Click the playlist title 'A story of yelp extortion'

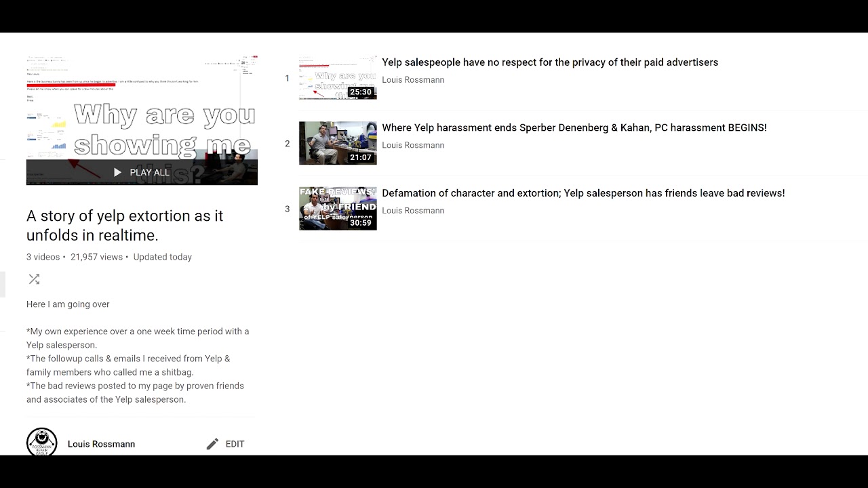(x=125, y=226)
